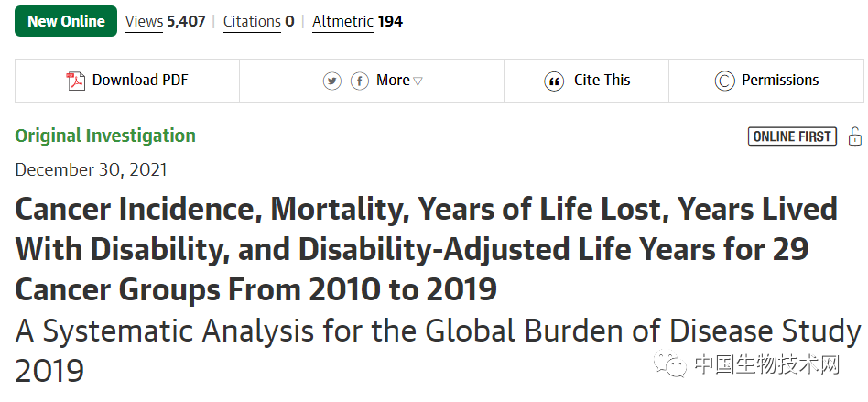Click the ONLINE FIRST label
Image resolution: width=868 pixels, height=402 pixels.
click(792, 136)
